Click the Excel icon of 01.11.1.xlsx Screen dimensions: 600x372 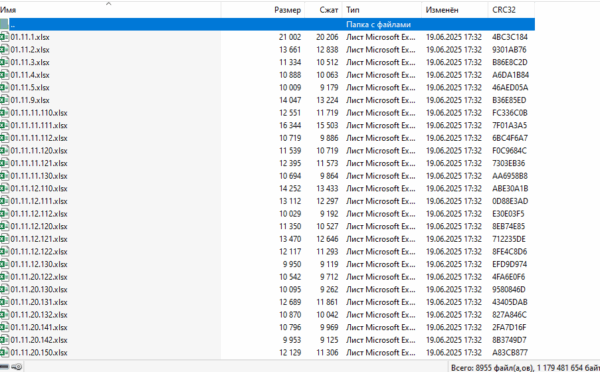tap(4, 37)
